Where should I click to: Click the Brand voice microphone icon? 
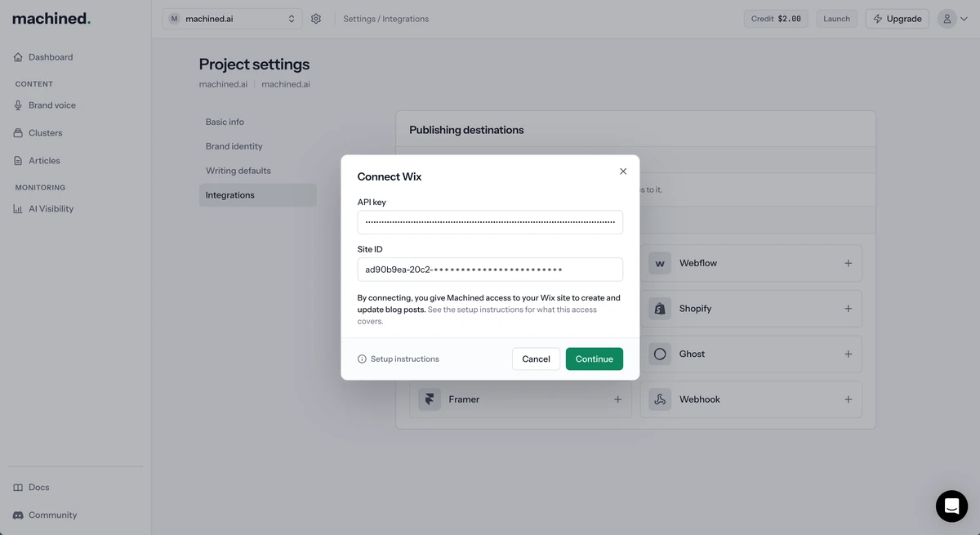(18, 105)
